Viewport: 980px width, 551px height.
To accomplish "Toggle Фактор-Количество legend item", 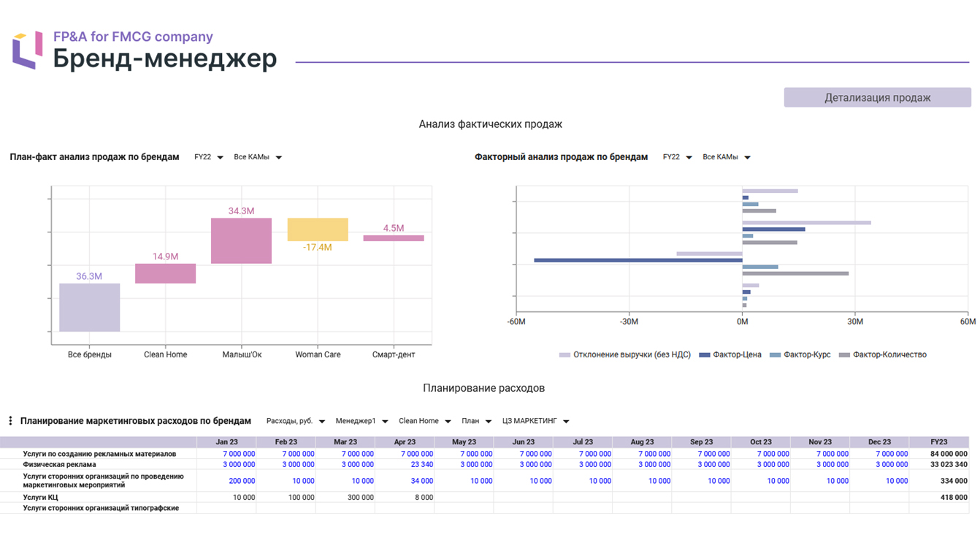I will (x=882, y=354).
